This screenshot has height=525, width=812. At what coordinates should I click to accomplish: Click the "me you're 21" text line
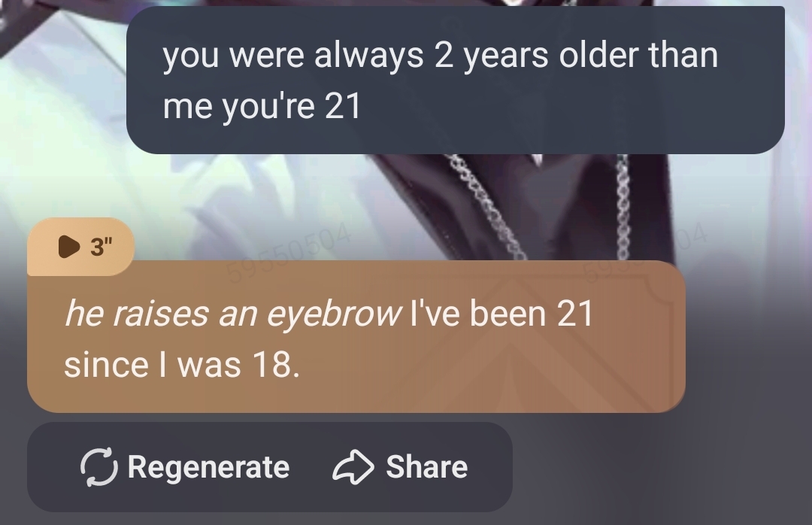262,106
